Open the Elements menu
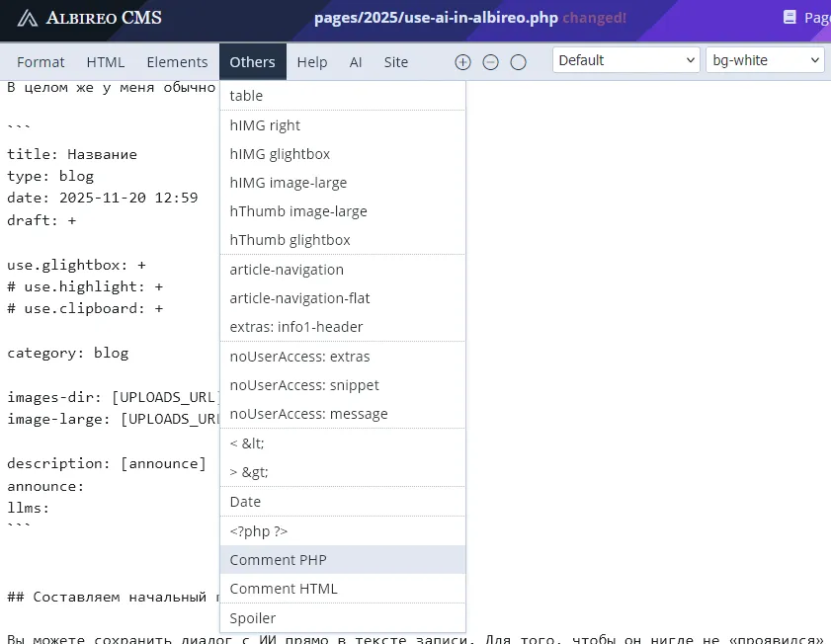The height and width of the screenshot is (644, 831). 177,62
